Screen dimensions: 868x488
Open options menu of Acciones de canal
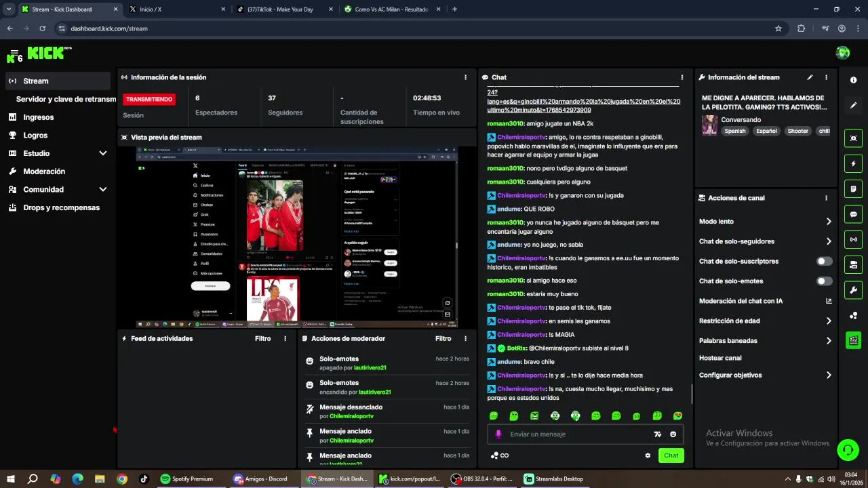[826, 198]
